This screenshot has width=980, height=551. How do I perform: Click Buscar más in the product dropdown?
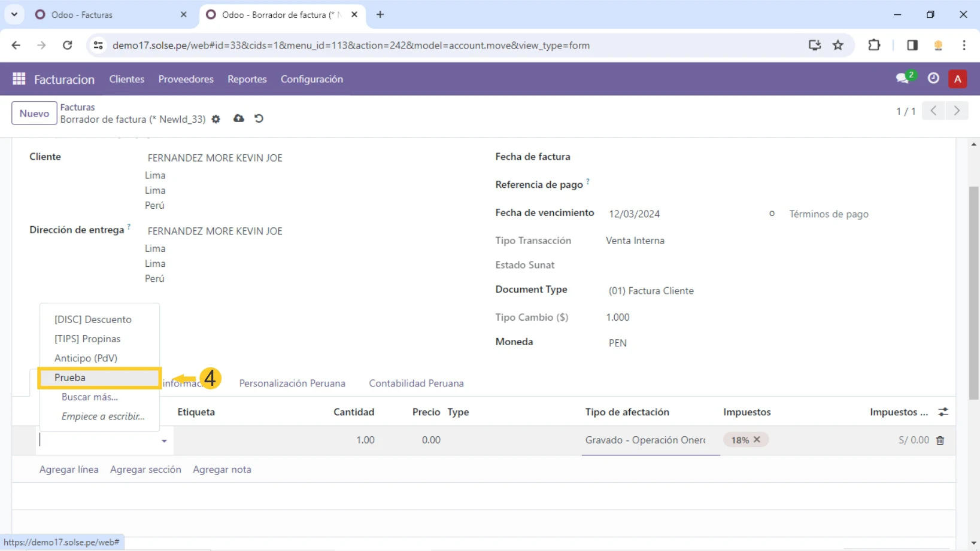click(90, 397)
